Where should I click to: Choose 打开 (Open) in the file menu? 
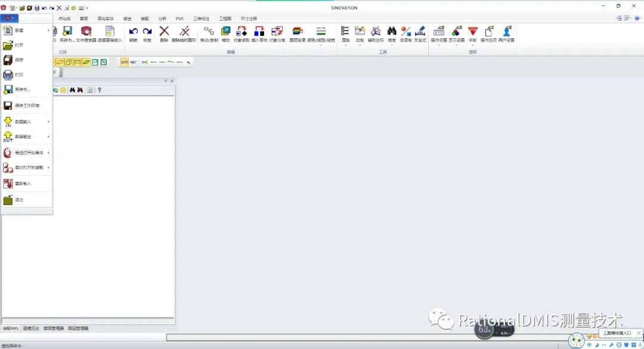coord(26,45)
